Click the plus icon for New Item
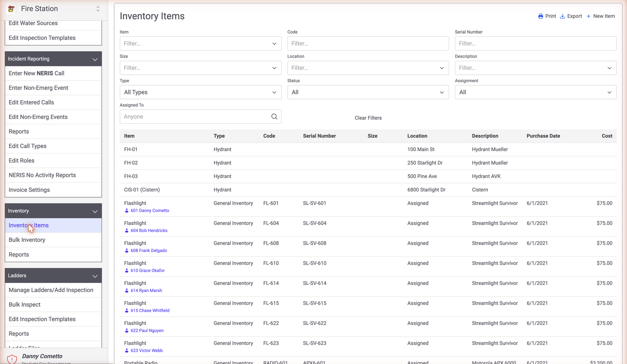Viewport: 627px width, 364px height. [x=588, y=16]
